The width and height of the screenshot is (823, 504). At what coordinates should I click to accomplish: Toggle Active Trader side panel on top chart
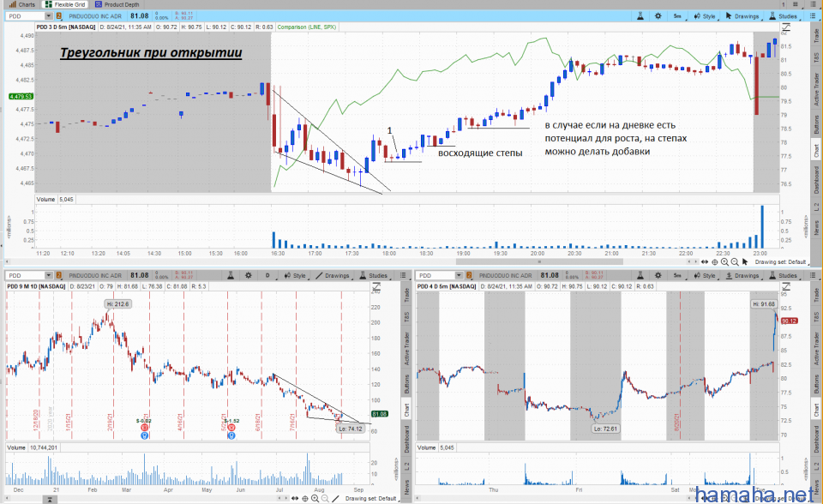815,91
